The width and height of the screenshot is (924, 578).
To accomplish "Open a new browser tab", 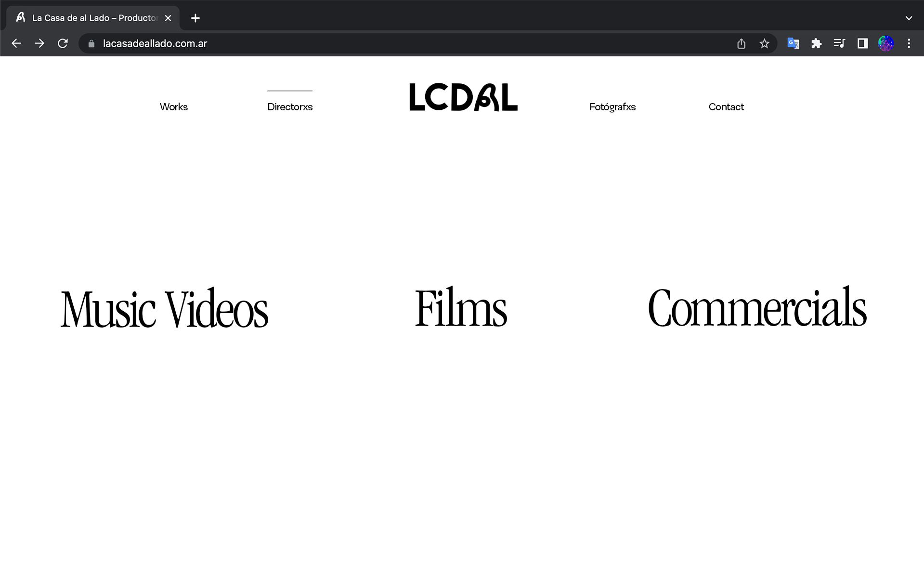I will click(195, 18).
